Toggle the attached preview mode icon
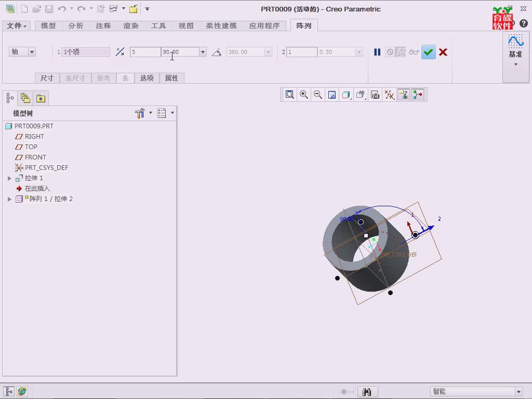 [401, 52]
